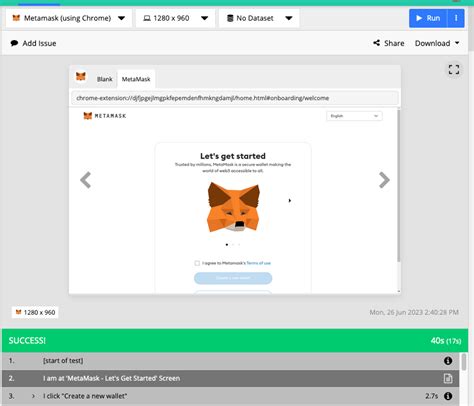The width and height of the screenshot is (474, 406).
Task: Open the Metamask (using Chrome) browser dropdown
Action: tap(69, 18)
